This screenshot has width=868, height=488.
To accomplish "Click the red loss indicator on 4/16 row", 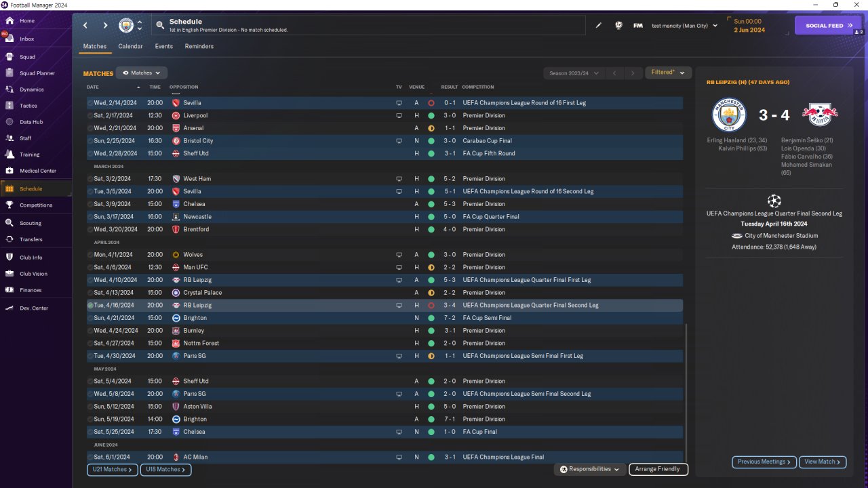I will (431, 306).
